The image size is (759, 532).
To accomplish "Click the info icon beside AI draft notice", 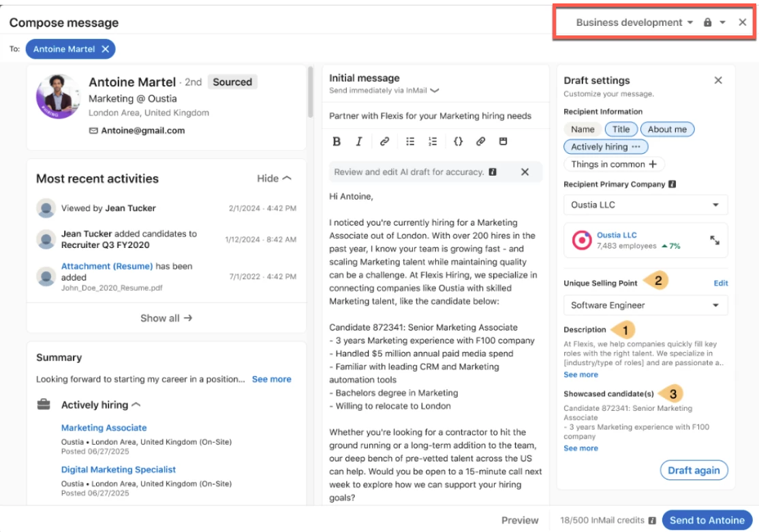I will coord(493,172).
